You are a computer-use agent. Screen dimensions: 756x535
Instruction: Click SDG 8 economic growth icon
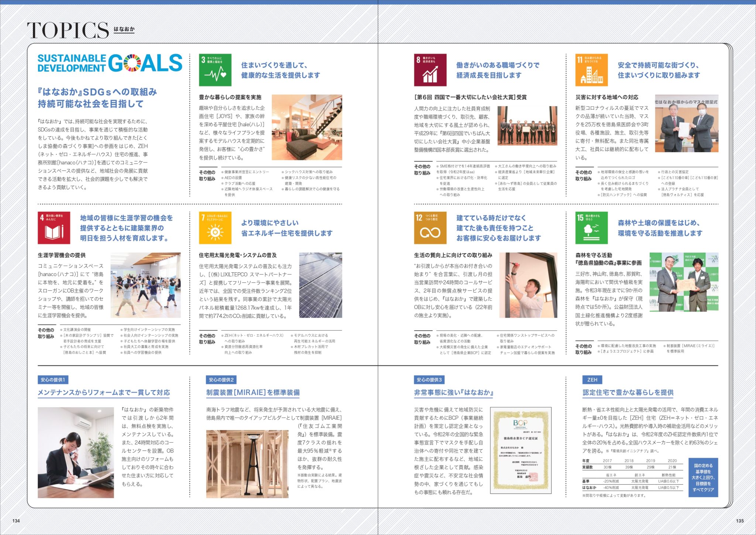coord(430,70)
